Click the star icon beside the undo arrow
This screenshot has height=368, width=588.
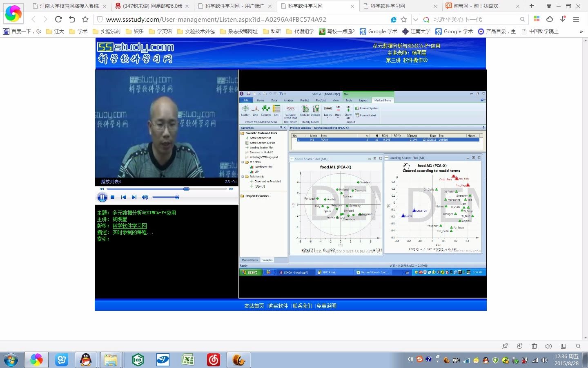[x=85, y=19]
